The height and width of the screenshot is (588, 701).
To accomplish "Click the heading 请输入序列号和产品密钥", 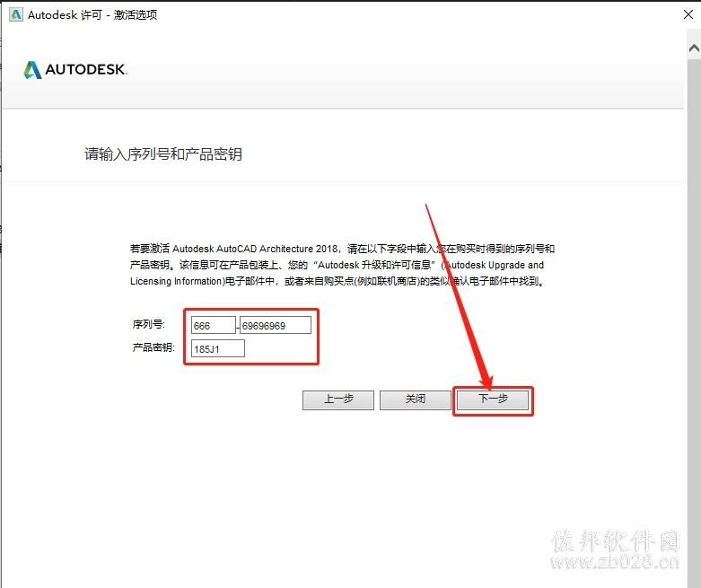I will pyautogui.click(x=163, y=154).
